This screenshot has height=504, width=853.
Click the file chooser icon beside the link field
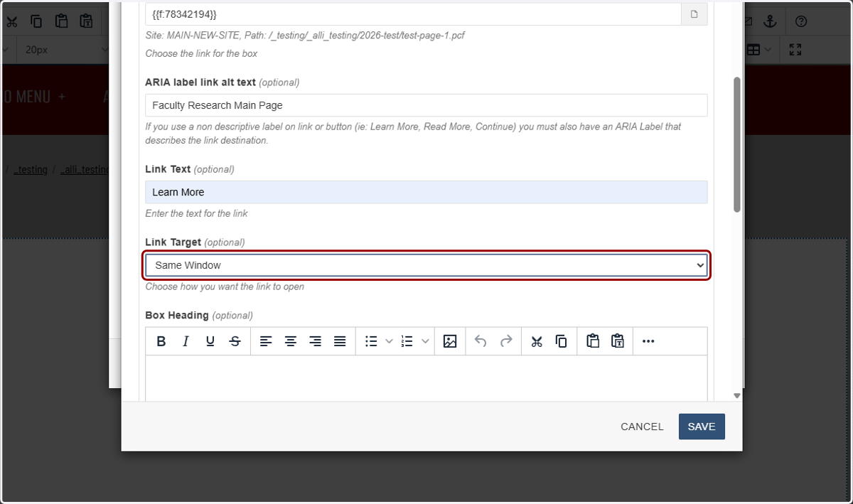point(694,14)
